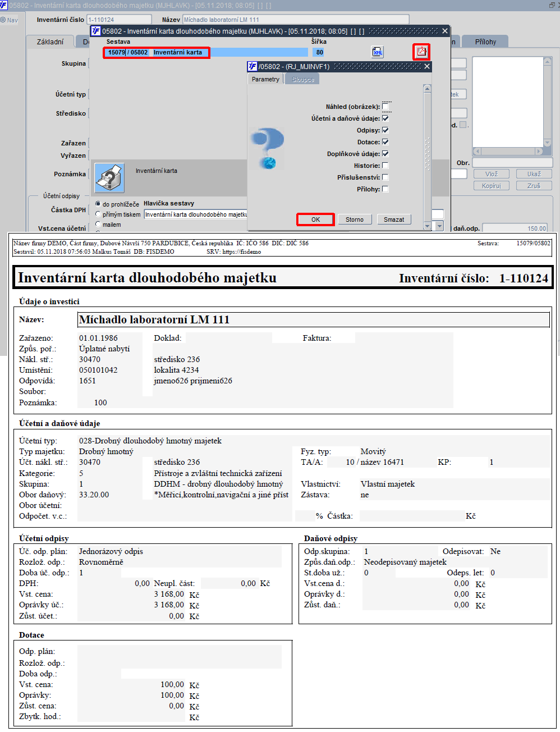Click 'Vlastní majetek' value in report
Viewport: 560px width, 732px height.
(x=388, y=484)
